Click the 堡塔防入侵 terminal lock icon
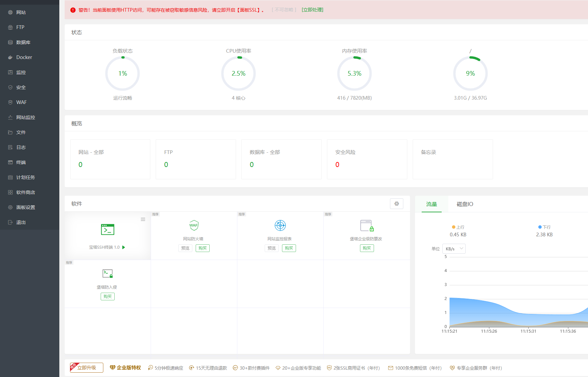The width and height of the screenshot is (588, 377). click(108, 274)
